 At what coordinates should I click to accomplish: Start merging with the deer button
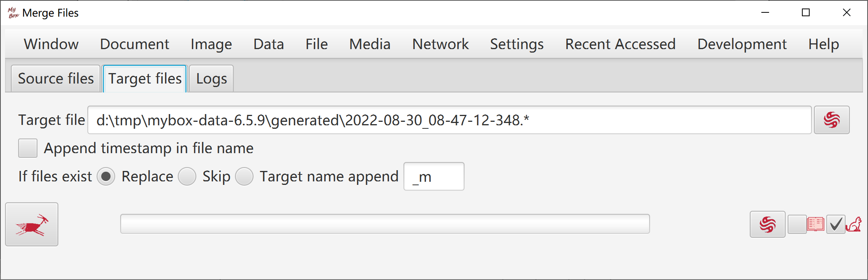click(32, 224)
